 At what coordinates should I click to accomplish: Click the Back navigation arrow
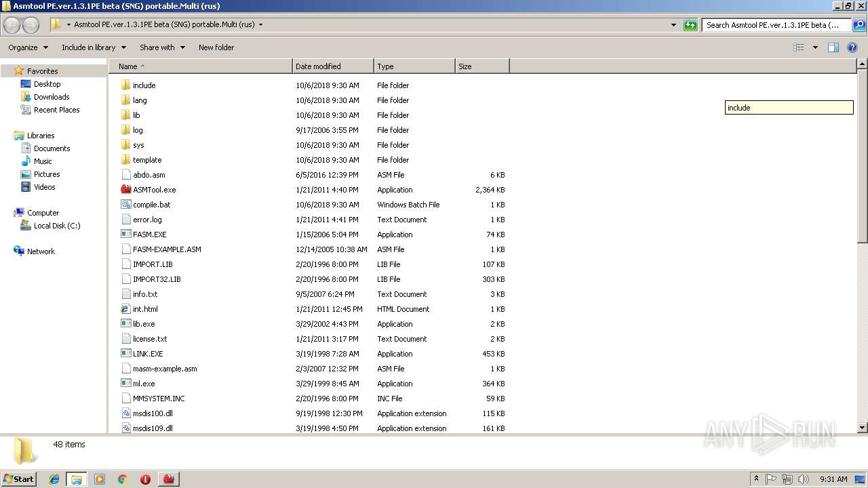pos(12,25)
